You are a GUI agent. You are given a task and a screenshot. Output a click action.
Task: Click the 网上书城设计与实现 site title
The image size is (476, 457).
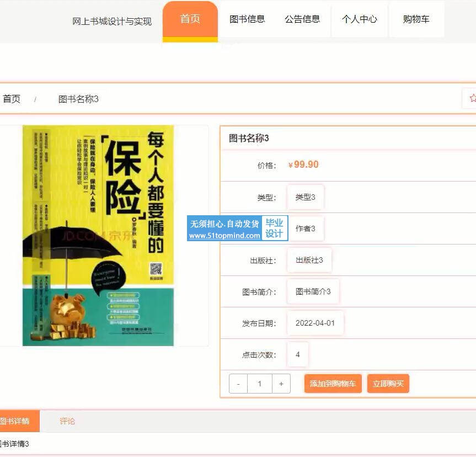pyautogui.click(x=112, y=22)
